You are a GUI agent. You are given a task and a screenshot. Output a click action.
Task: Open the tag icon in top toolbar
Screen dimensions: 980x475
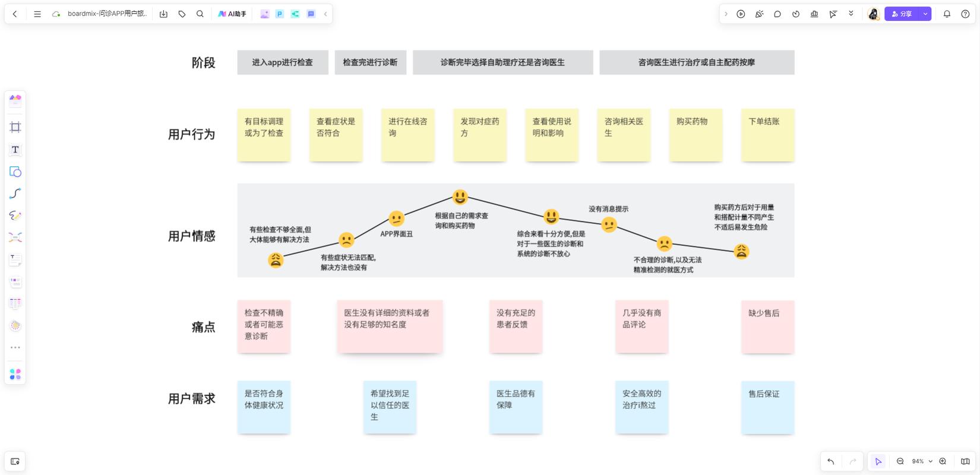(x=182, y=14)
